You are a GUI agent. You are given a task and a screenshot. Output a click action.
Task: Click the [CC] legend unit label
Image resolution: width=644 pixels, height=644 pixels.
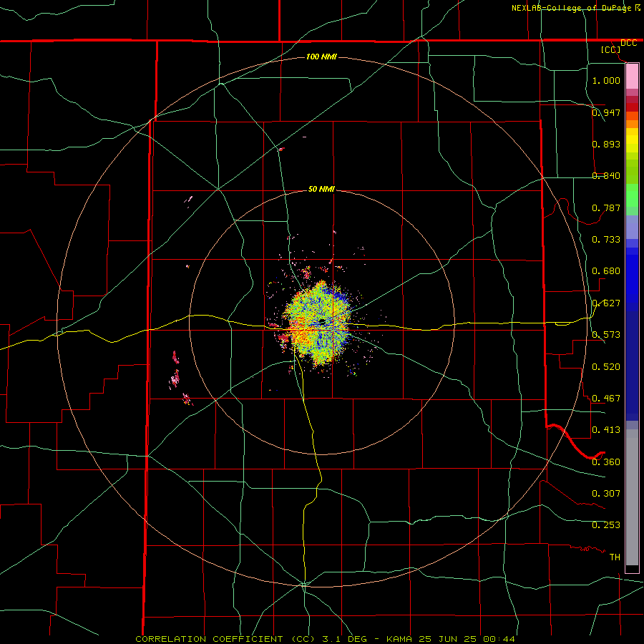610,49
